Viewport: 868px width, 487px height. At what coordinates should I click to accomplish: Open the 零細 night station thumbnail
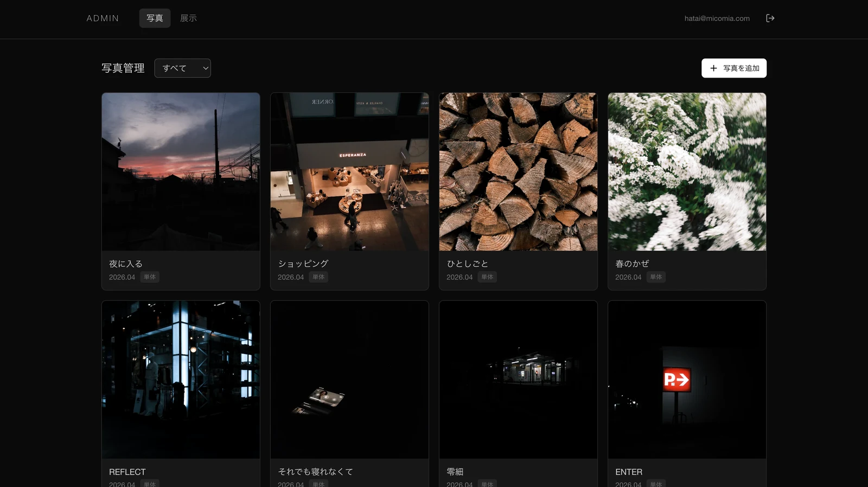(518, 380)
